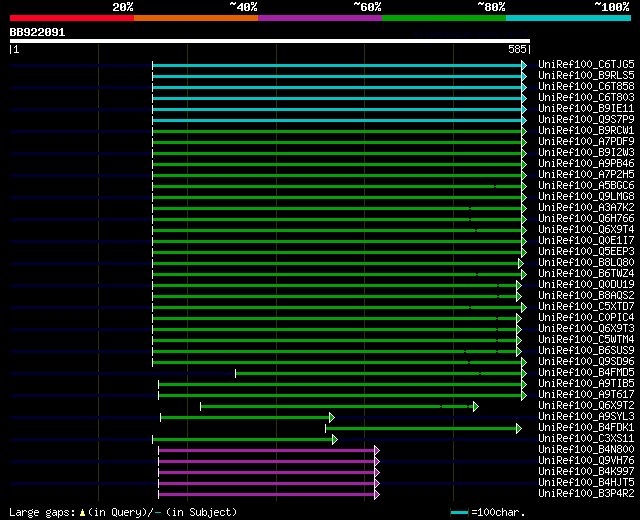640x520 pixels.
Task: Open the UniRef100_Q5EEP3 label
Action: [x=586, y=252]
